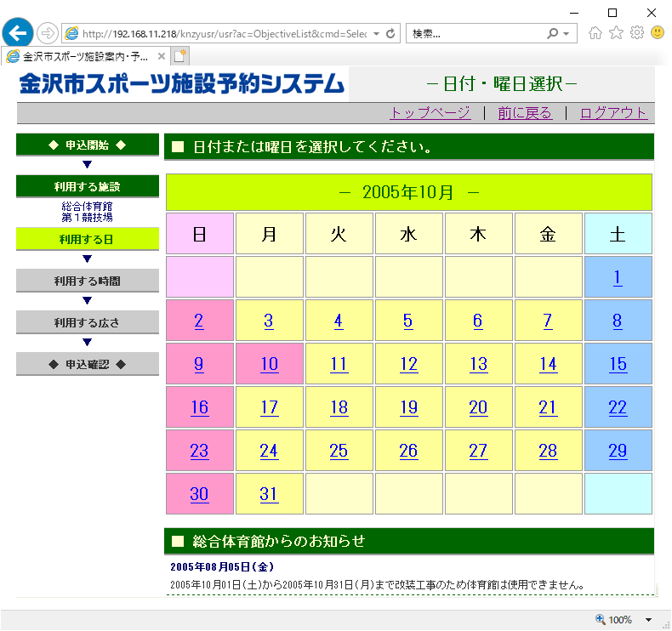Click the 利用する施設 step in sidebar
This screenshot has height=631, width=672.
tap(88, 186)
